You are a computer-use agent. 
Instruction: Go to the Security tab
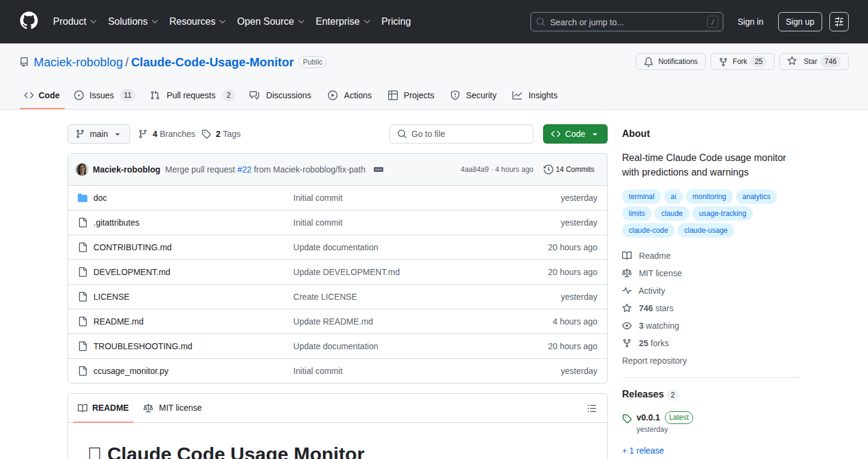pyautogui.click(x=473, y=95)
